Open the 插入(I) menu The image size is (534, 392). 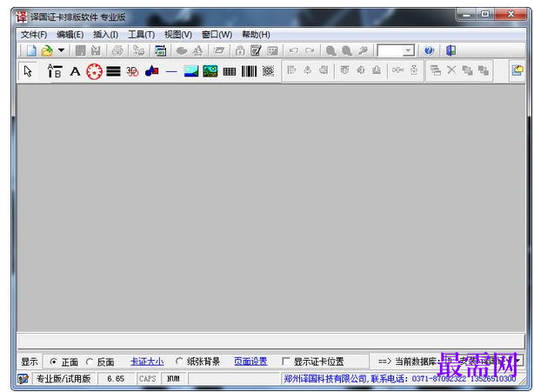point(105,35)
